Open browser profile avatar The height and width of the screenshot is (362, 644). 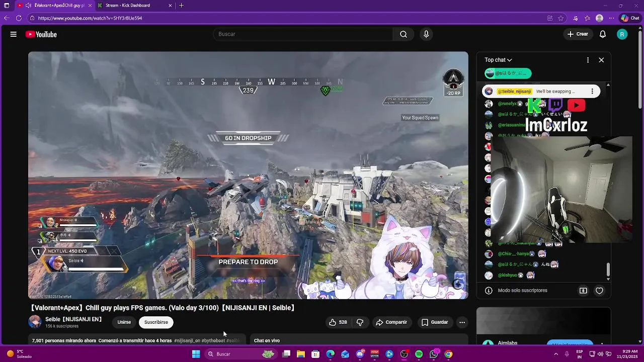[599, 18]
